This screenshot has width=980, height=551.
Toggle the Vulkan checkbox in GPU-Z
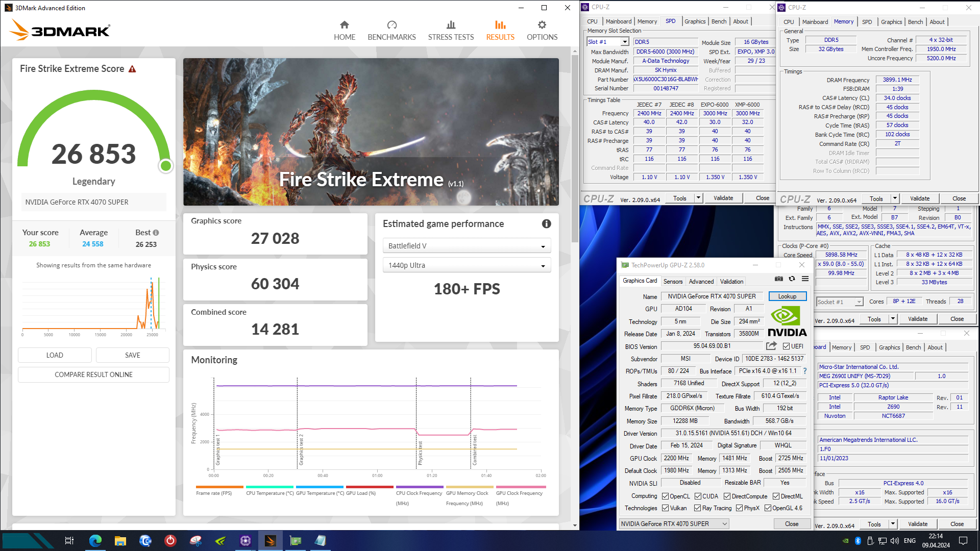tap(665, 508)
